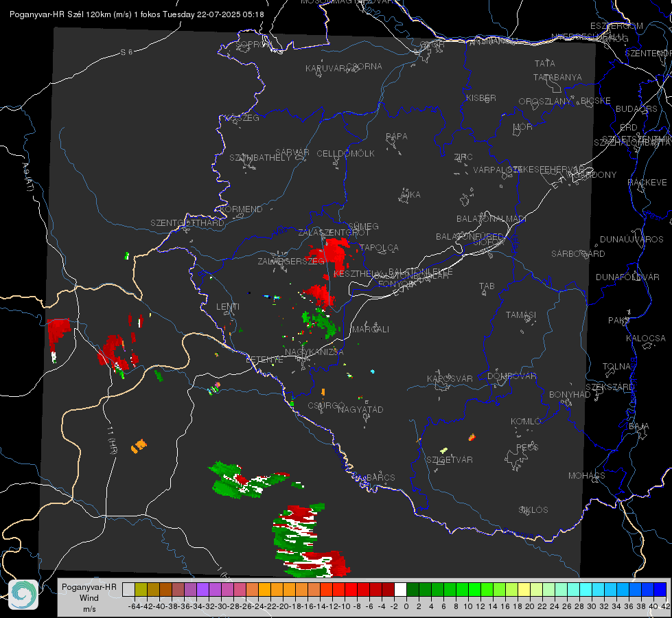Viewport: 672px width, 618px height.
Task: Click the orange radar echo beside road 11 (HR)
Action: [139, 446]
